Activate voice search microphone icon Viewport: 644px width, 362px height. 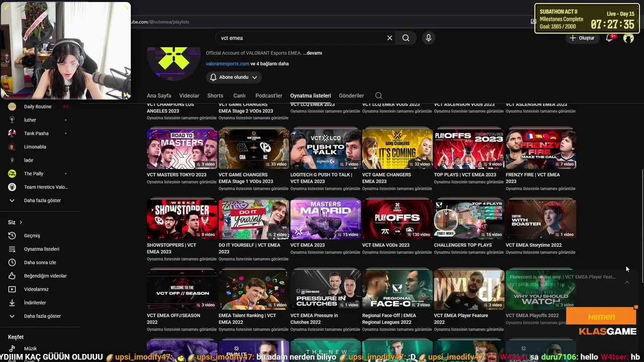(428, 38)
